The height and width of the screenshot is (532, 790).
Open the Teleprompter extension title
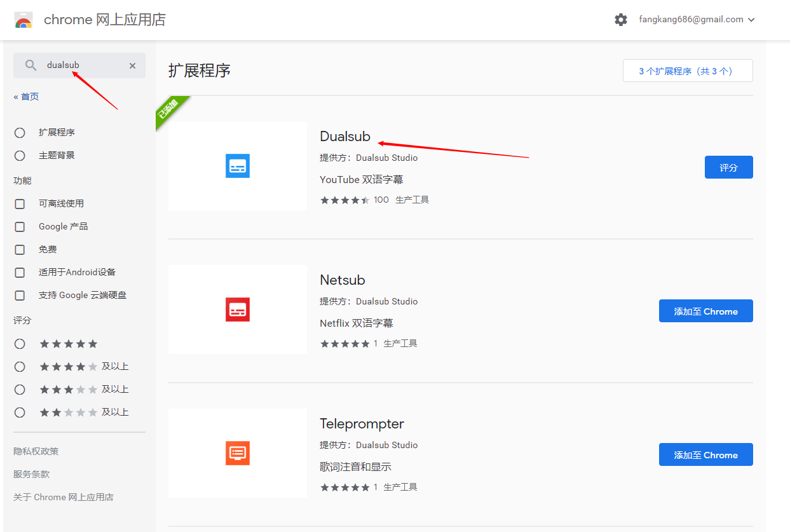point(362,423)
